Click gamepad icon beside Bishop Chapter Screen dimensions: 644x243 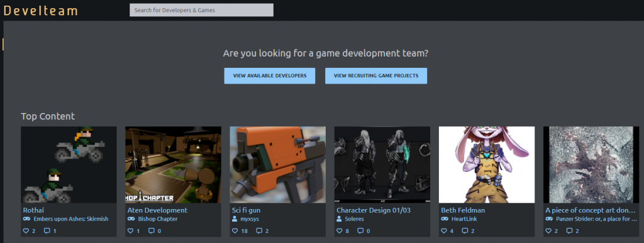click(131, 219)
